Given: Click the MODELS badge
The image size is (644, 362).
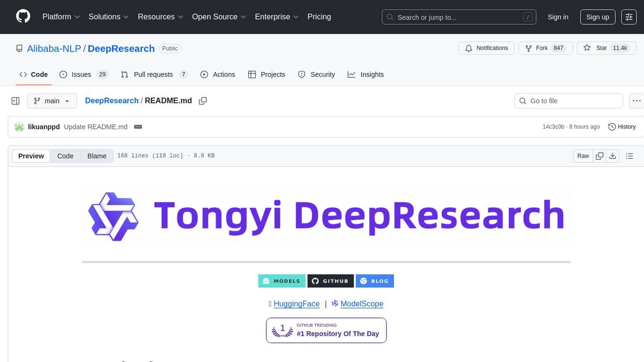Looking at the screenshot, I should coord(282,281).
